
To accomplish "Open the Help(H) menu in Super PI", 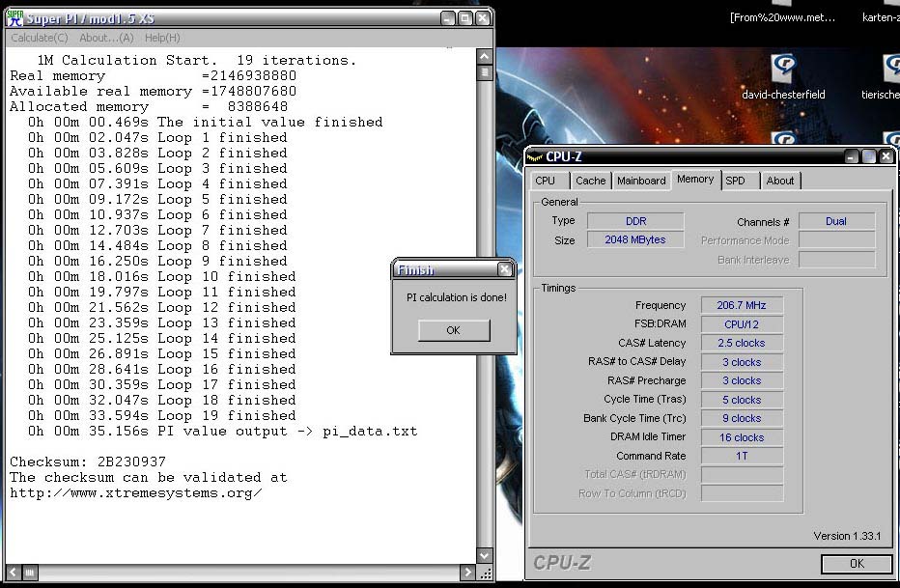I will coord(162,38).
